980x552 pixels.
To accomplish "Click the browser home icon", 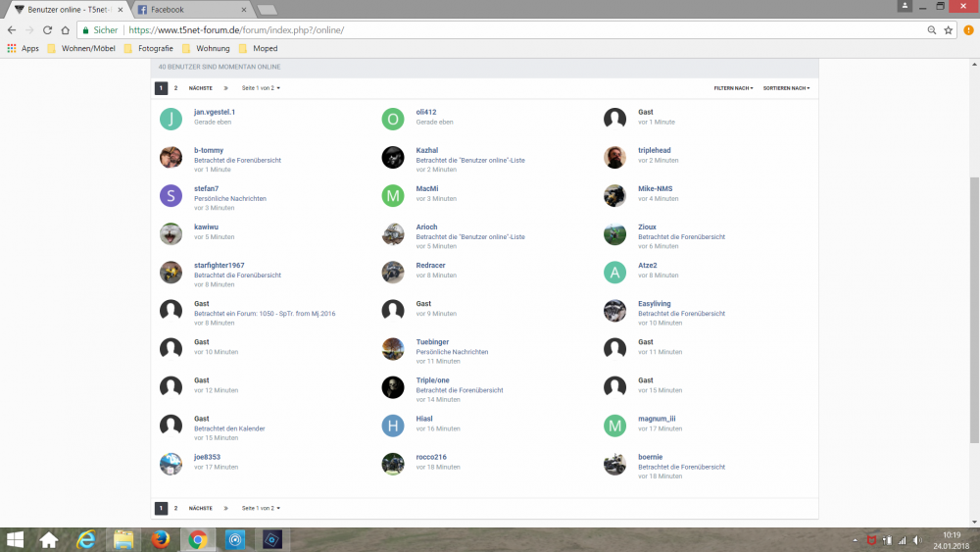I will [x=65, y=30].
